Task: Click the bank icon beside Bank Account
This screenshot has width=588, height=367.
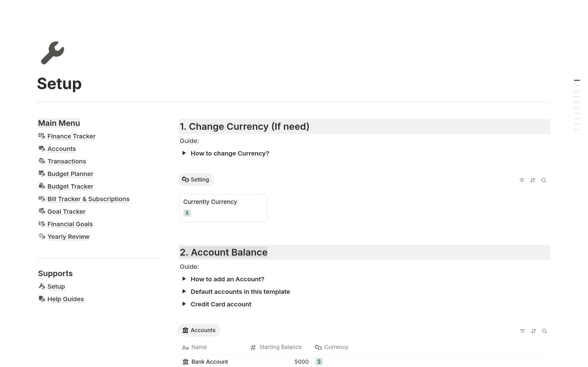Action: 186,362
